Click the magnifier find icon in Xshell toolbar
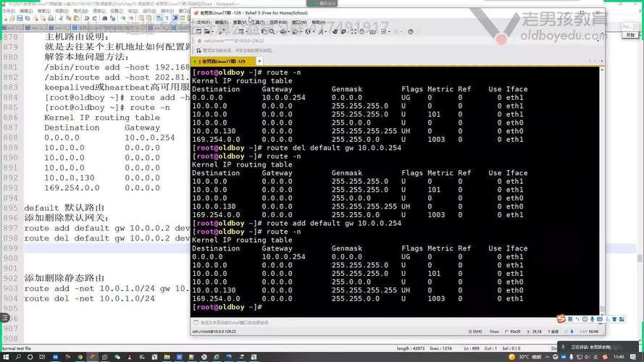The height and width of the screenshot is (362, 644). point(272,32)
